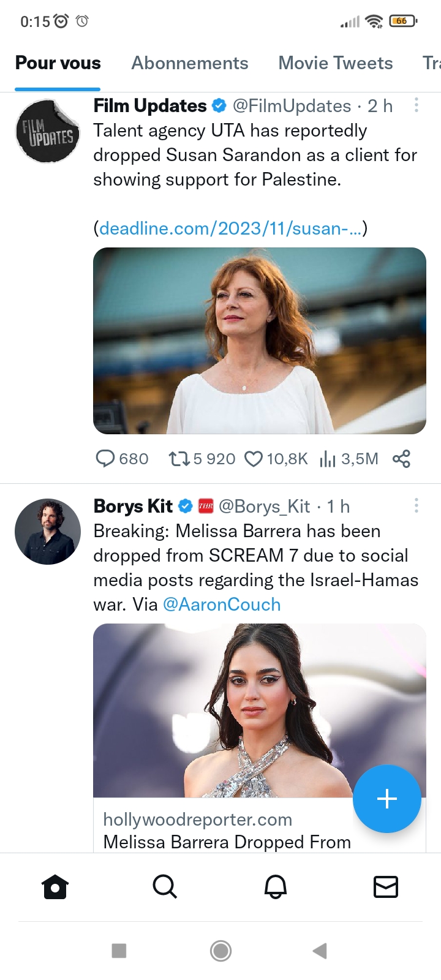Viewport: 441px width, 980px height.
Task: Select the Pour vous tab
Action: coord(58,63)
